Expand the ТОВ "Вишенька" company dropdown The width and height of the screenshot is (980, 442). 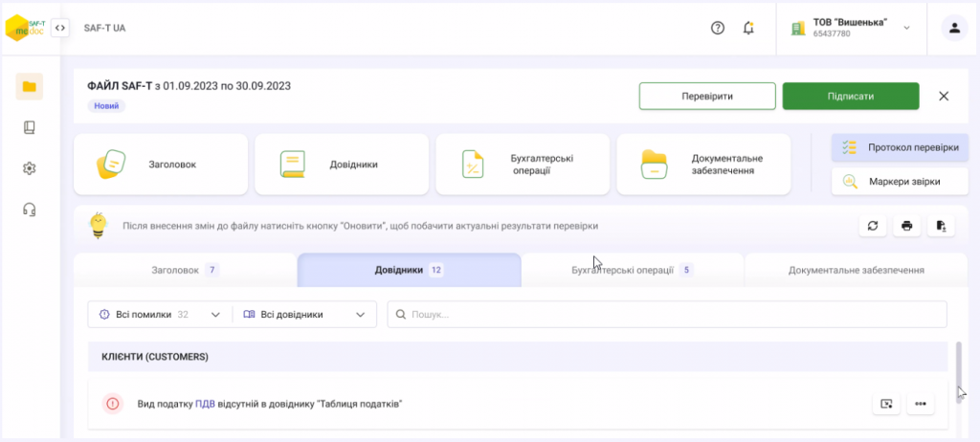pos(907,28)
